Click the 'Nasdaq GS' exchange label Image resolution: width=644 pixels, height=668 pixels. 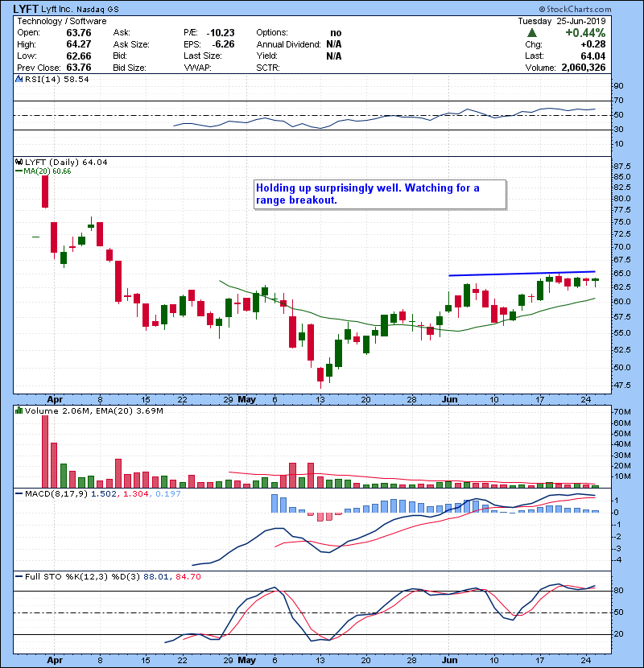pos(97,10)
